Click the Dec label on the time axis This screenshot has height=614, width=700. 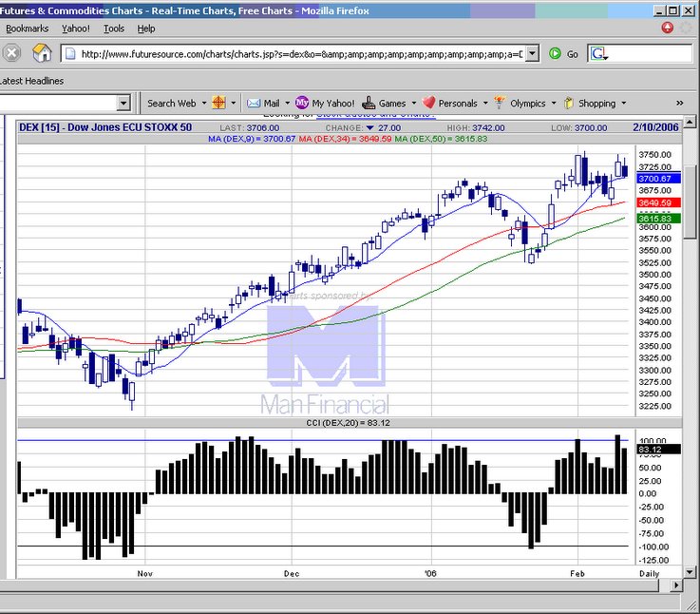(x=292, y=573)
